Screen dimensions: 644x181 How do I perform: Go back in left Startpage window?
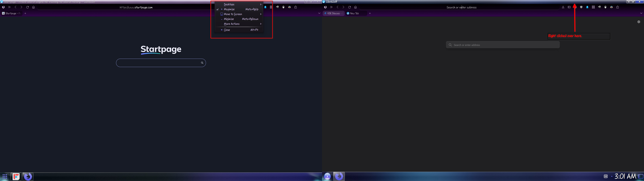coord(15,7)
